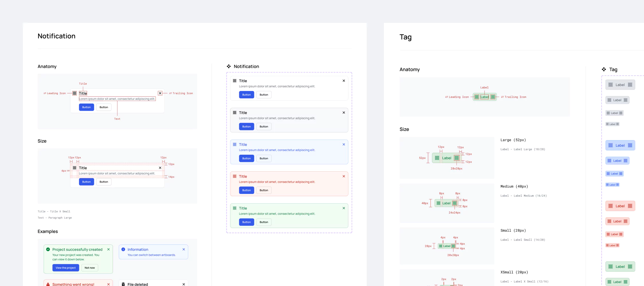Click the primary Button in the green notification
Image resolution: width=644 pixels, height=286 pixels.
point(247,222)
